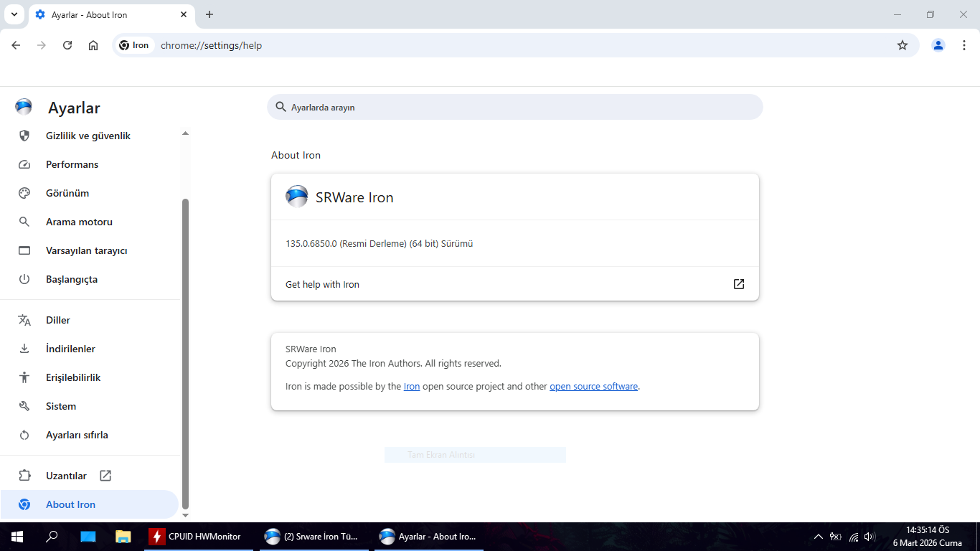Open Uzantılar extensions link

[x=89, y=476]
